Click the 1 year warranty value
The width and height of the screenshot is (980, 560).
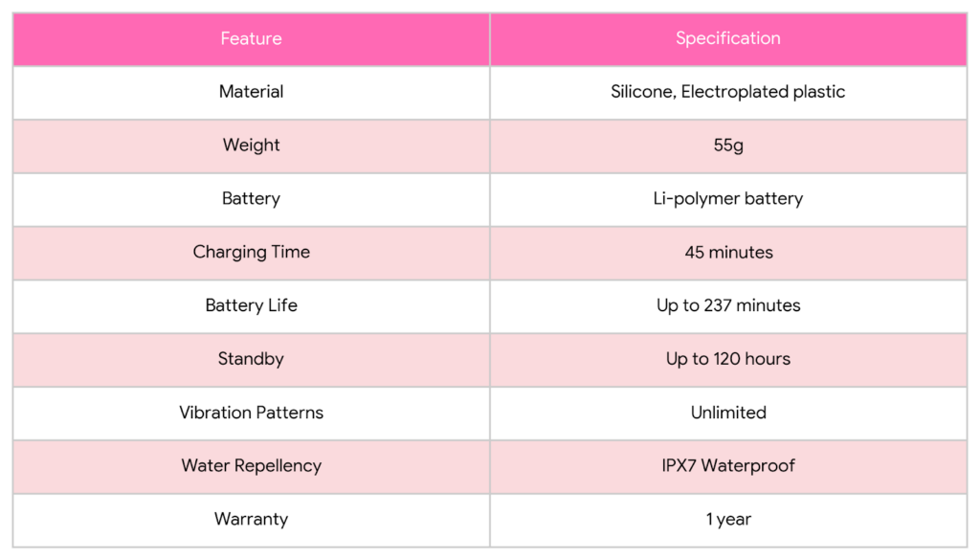(727, 520)
